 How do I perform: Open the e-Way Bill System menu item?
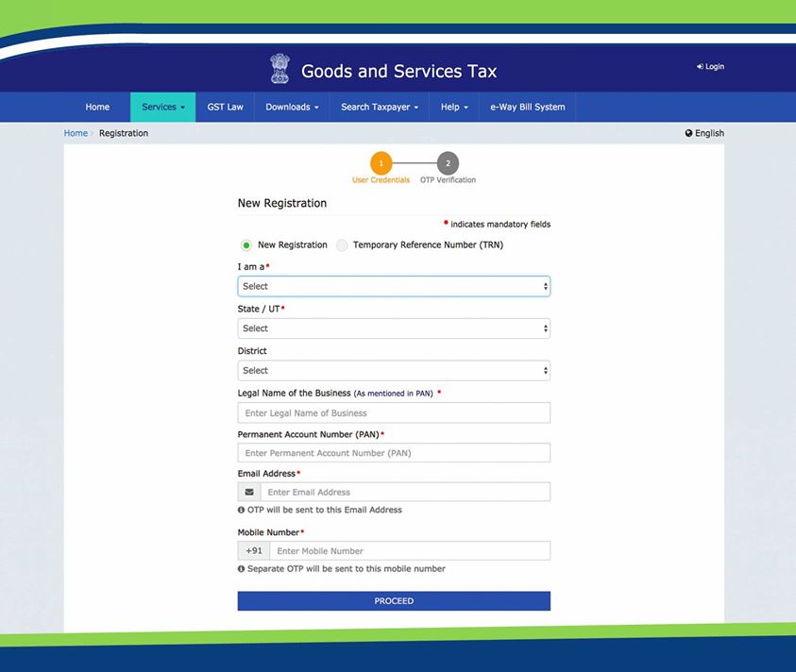528,107
